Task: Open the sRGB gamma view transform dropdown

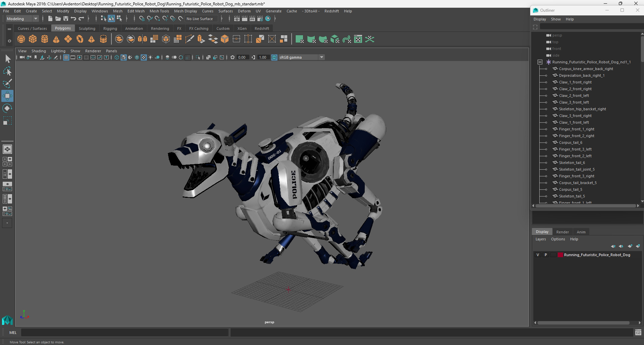Action: 301,57
